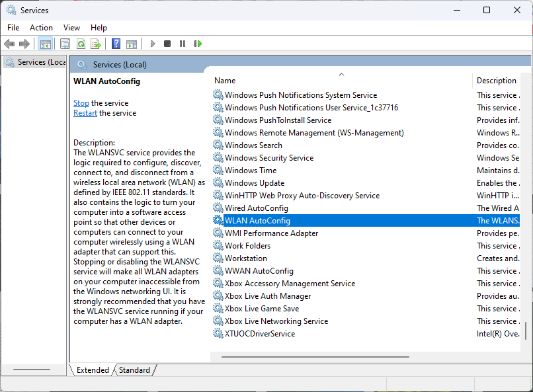
Task: Select the Workstation service name
Action: coord(246,258)
